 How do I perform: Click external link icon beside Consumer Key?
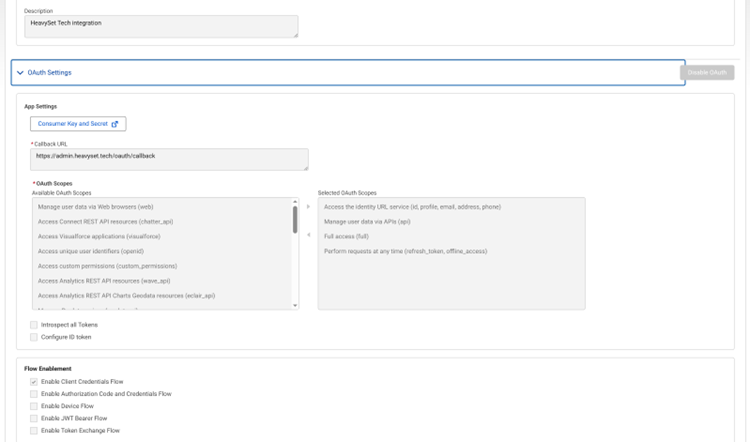click(114, 124)
